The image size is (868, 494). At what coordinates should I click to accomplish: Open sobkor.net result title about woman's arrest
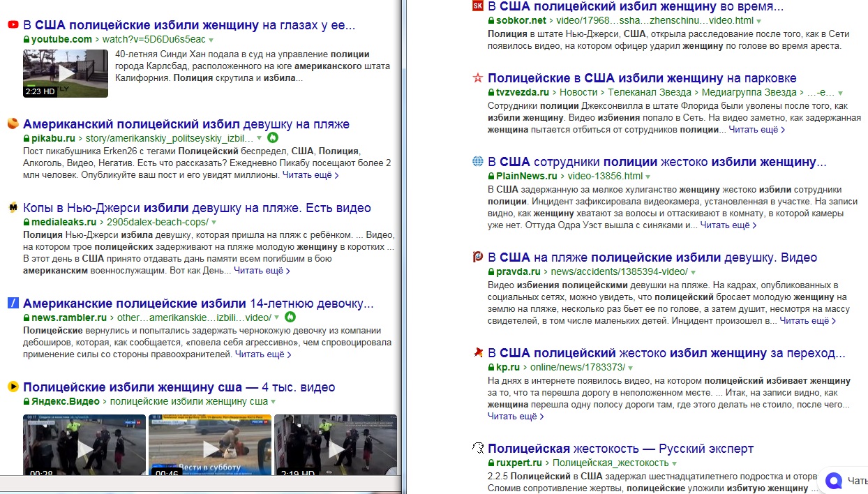(x=636, y=7)
